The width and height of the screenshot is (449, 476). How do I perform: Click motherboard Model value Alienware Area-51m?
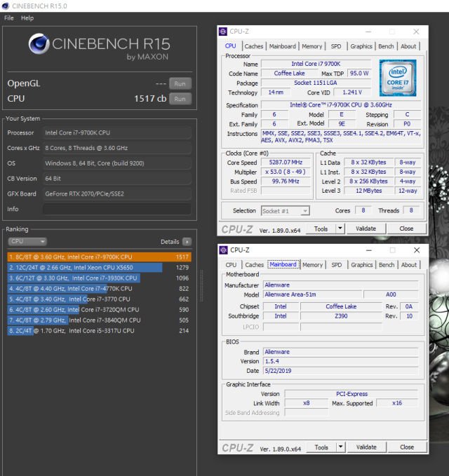click(x=312, y=294)
